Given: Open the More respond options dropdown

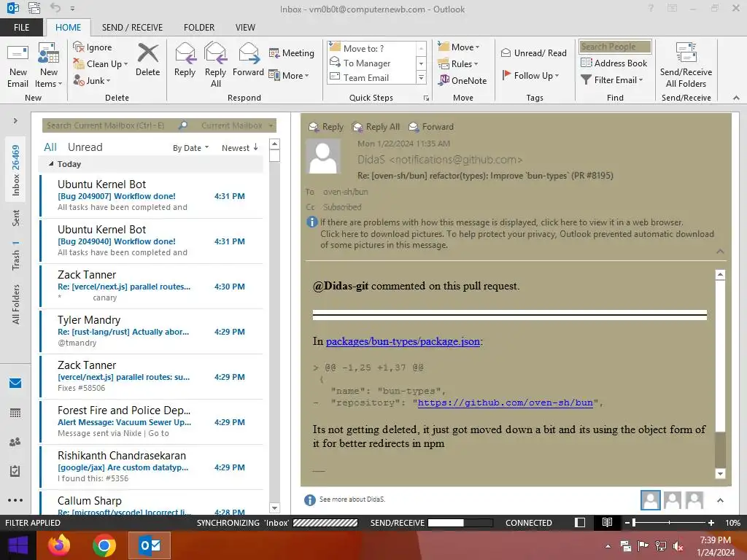Looking at the screenshot, I should 289,75.
